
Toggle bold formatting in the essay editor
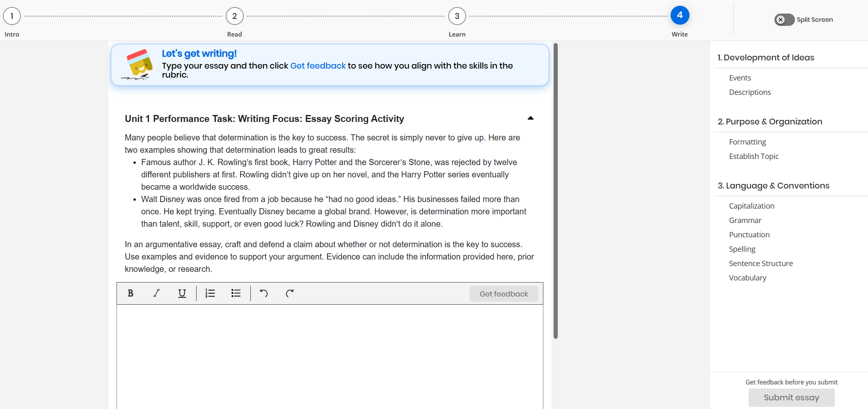[x=131, y=293]
